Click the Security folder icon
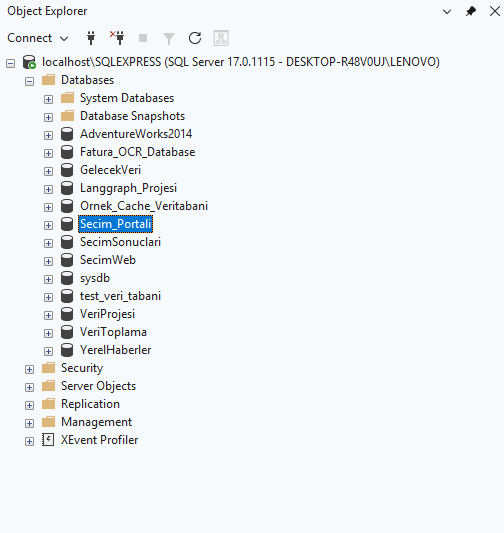This screenshot has width=504, height=533. [48, 368]
